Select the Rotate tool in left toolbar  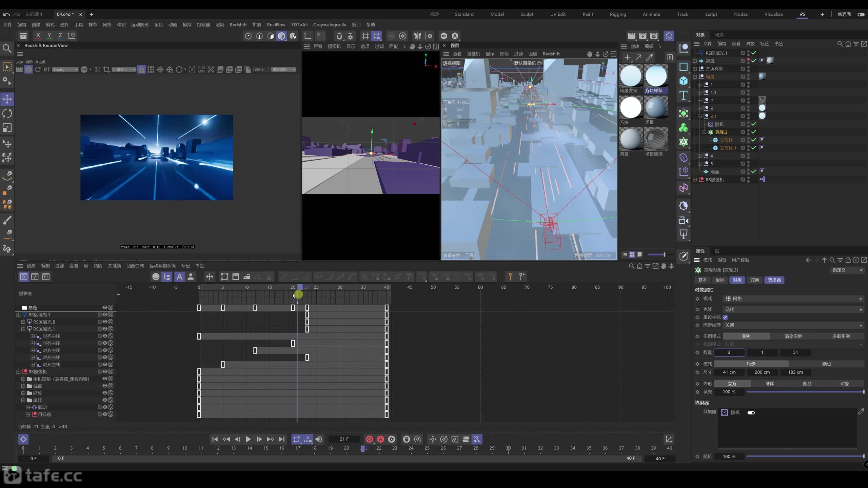7,114
